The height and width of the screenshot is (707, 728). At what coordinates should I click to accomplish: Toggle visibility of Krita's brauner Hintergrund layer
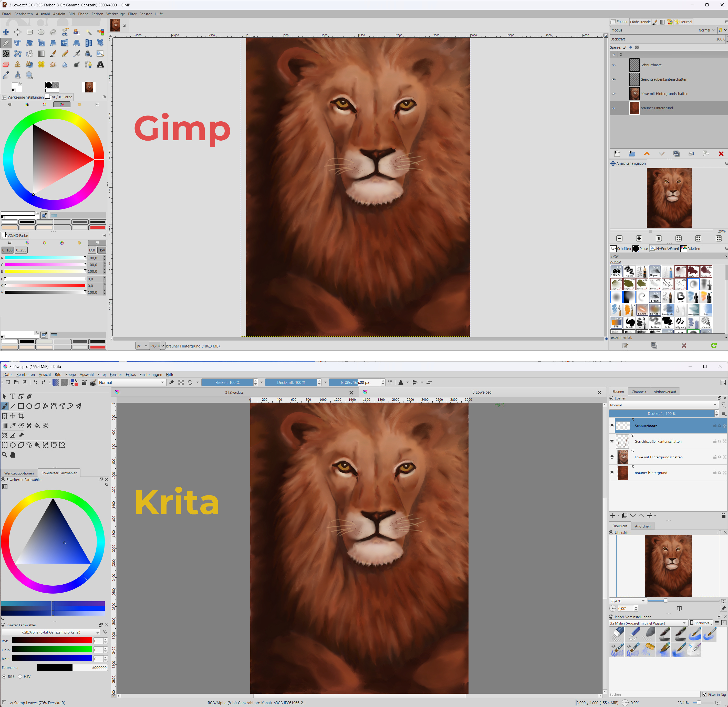coord(612,473)
